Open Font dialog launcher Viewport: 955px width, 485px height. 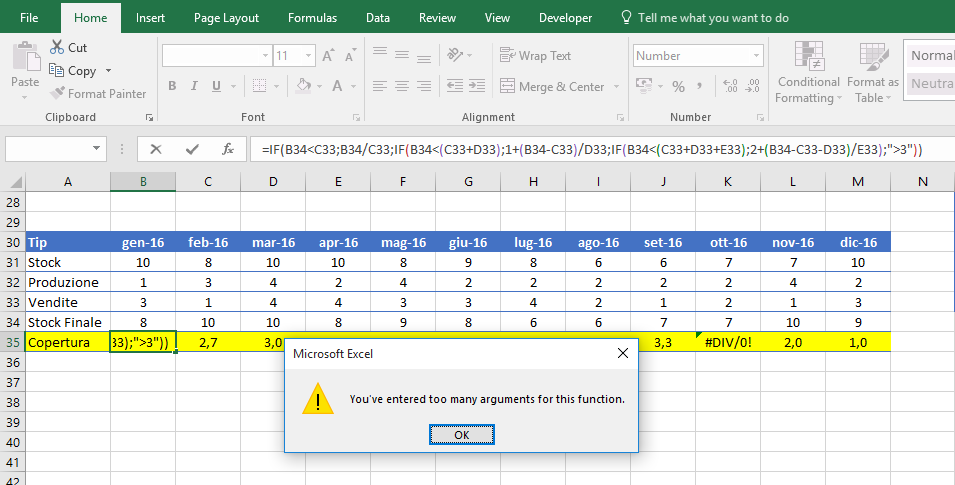coord(356,117)
